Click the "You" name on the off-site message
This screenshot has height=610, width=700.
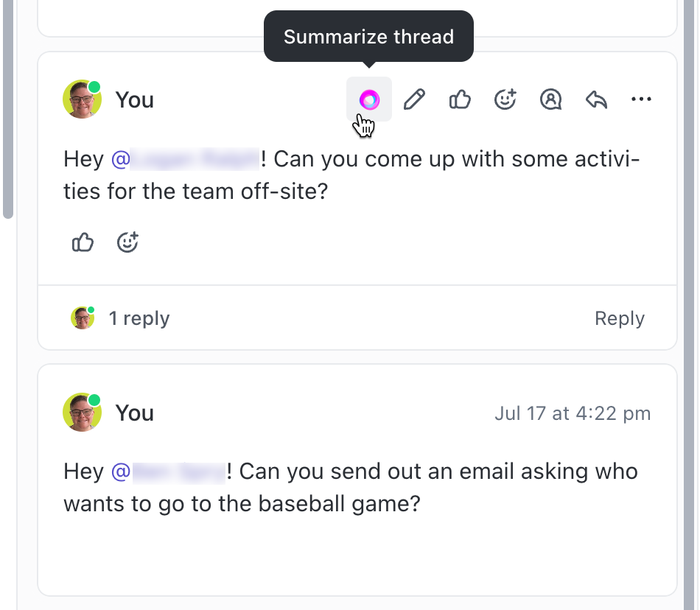click(x=135, y=100)
